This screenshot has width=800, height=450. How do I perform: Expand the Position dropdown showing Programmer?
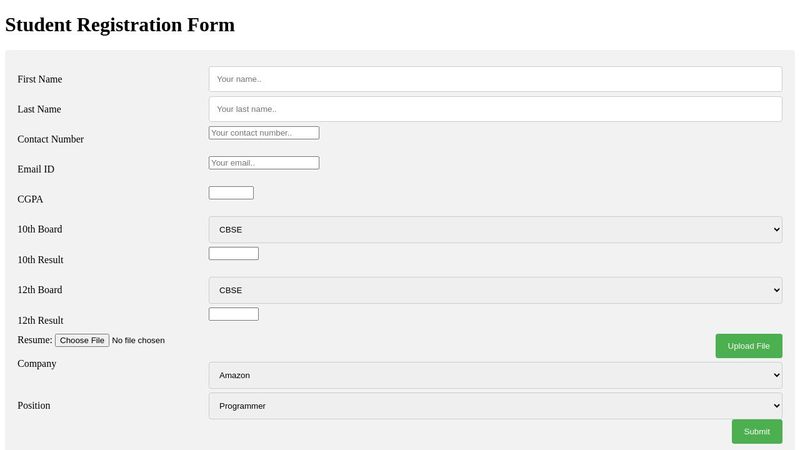click(495, 406)
